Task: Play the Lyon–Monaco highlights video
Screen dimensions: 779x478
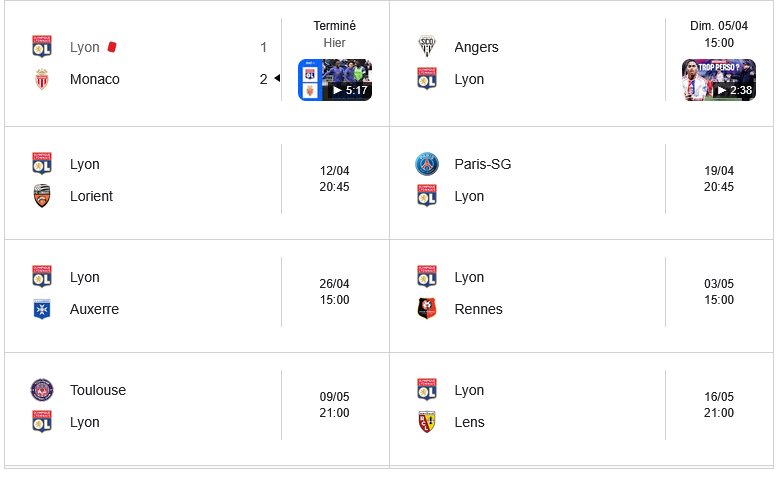Action: (x=335, y=80)
